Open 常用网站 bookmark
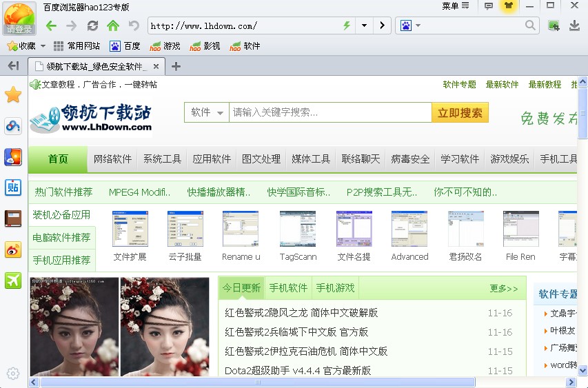Screen dimensions: 588x388 pyautogui.click(x=77, y=46)
